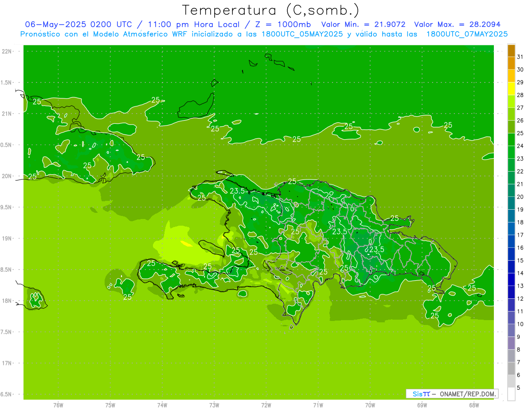Pick the orange color bar segment between 30 and 31
The width and height of the screenshot is (532, 411).
(x=511, y=63)
